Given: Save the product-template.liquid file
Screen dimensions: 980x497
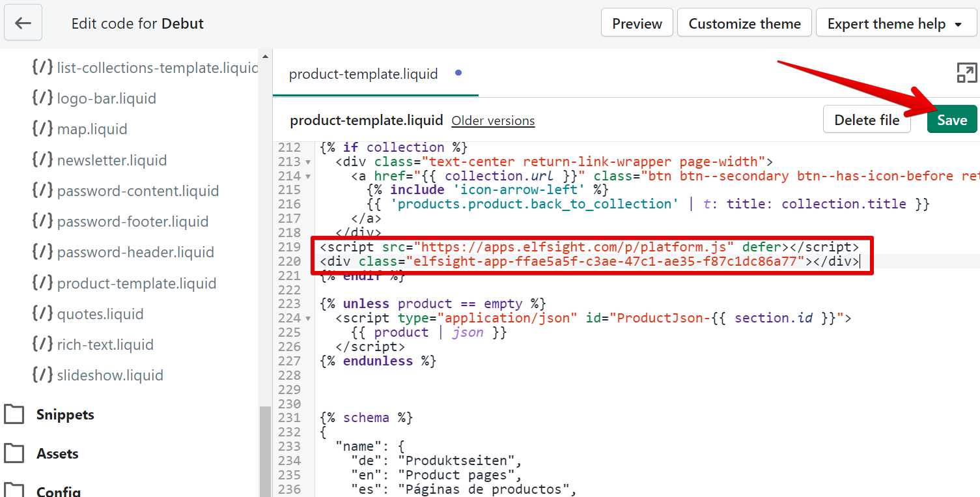Looking at the screenshot, I should click(951, 120).
